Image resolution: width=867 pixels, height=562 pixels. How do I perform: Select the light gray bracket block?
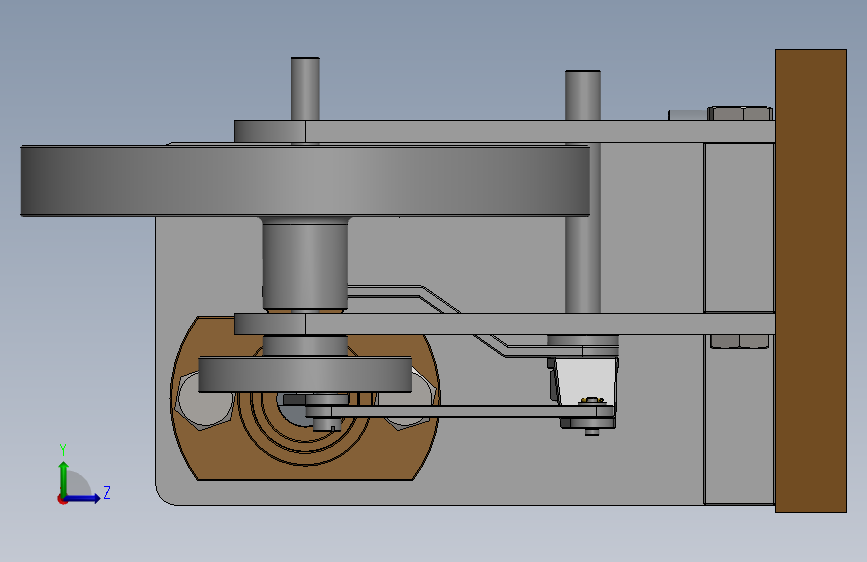[586, 381]
